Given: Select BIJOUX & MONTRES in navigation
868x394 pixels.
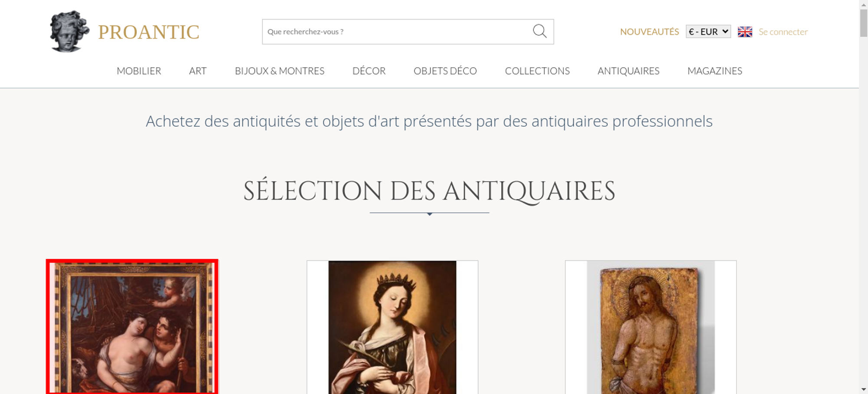Looking at the screenshot, I should click(279, 71).
